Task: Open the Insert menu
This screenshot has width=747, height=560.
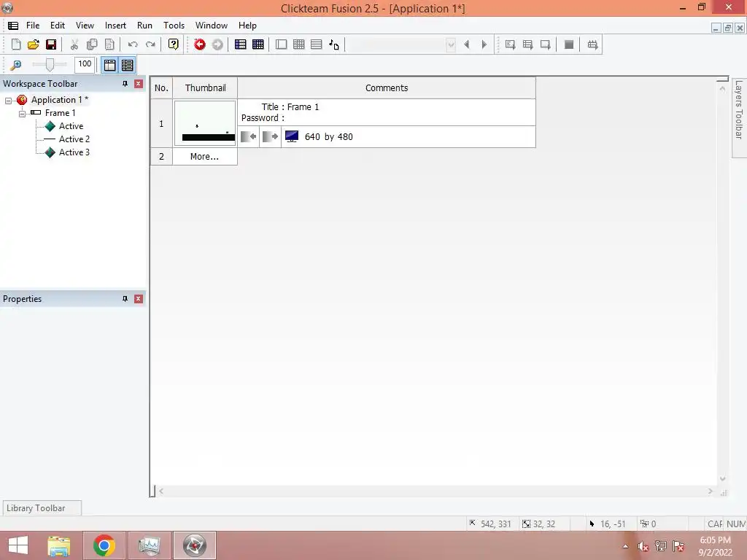Action: click(x=115, y=26)
